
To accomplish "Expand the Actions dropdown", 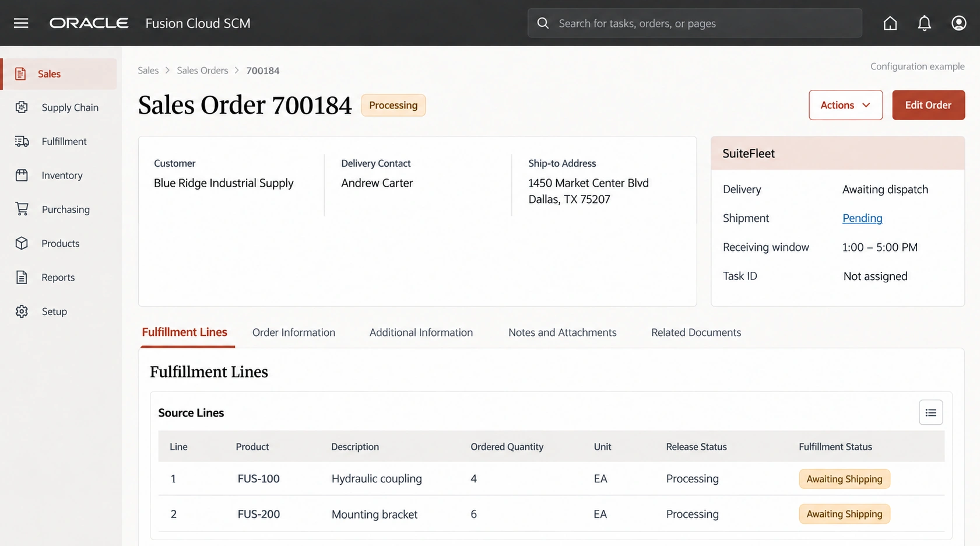I will (845, 105).
